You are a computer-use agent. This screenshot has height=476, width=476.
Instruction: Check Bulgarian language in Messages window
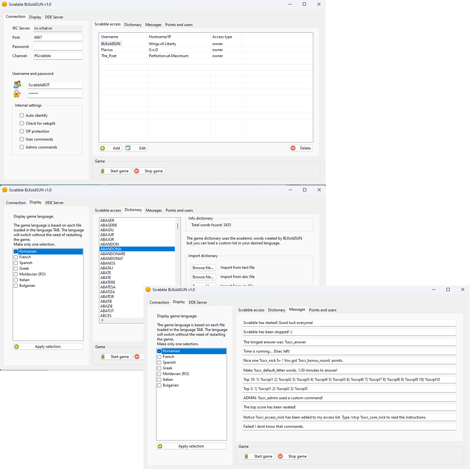coord(159,385)
